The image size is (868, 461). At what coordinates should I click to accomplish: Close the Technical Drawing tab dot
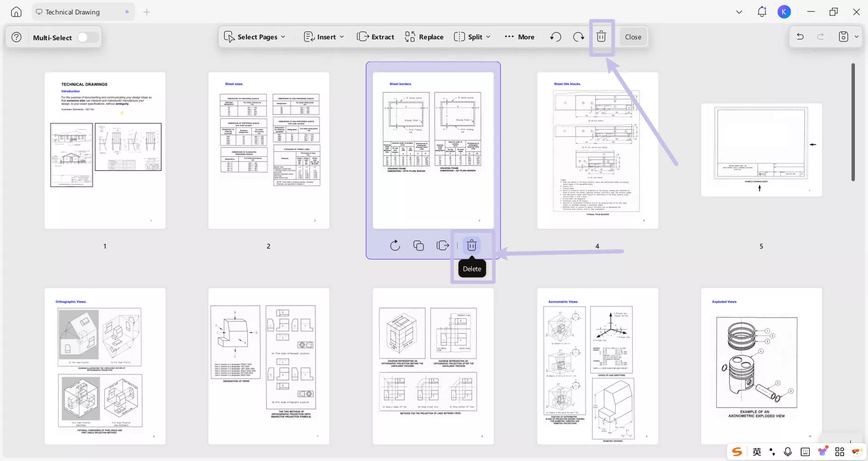(x=127, y=12)
